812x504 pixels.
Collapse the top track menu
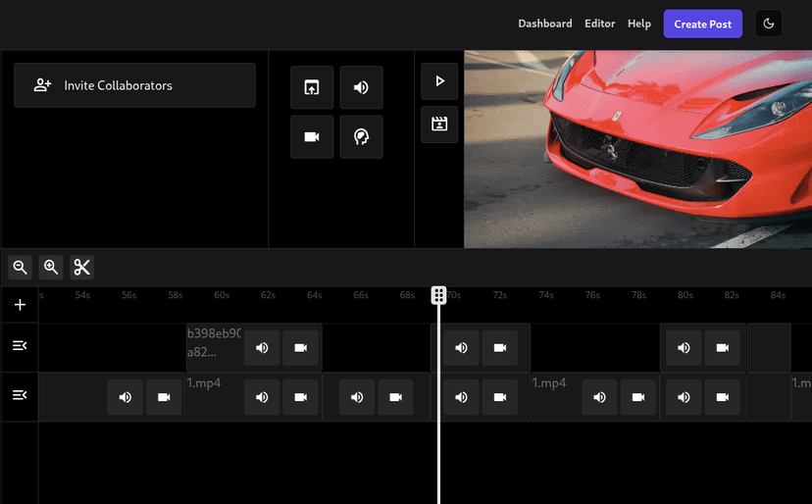[x=20, y=346]
